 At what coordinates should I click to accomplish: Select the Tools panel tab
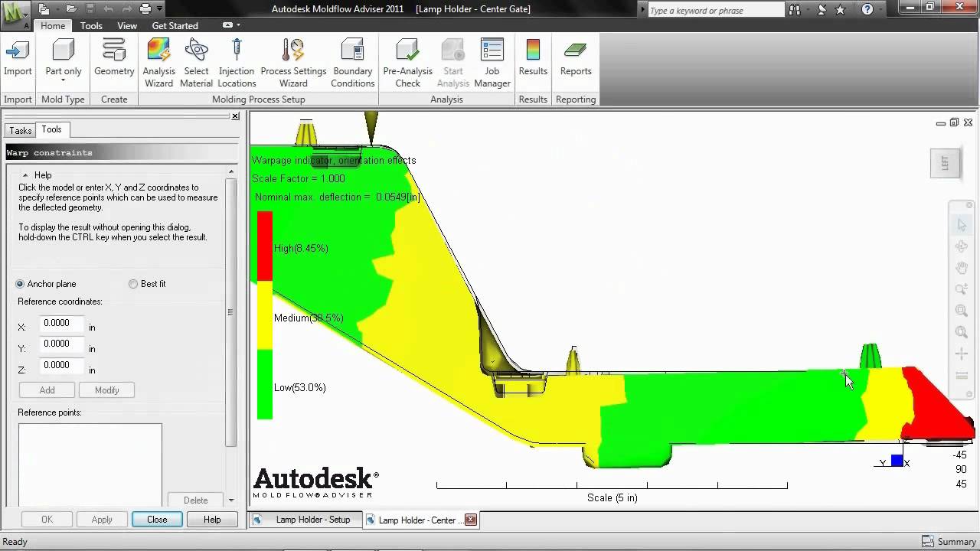52,129
